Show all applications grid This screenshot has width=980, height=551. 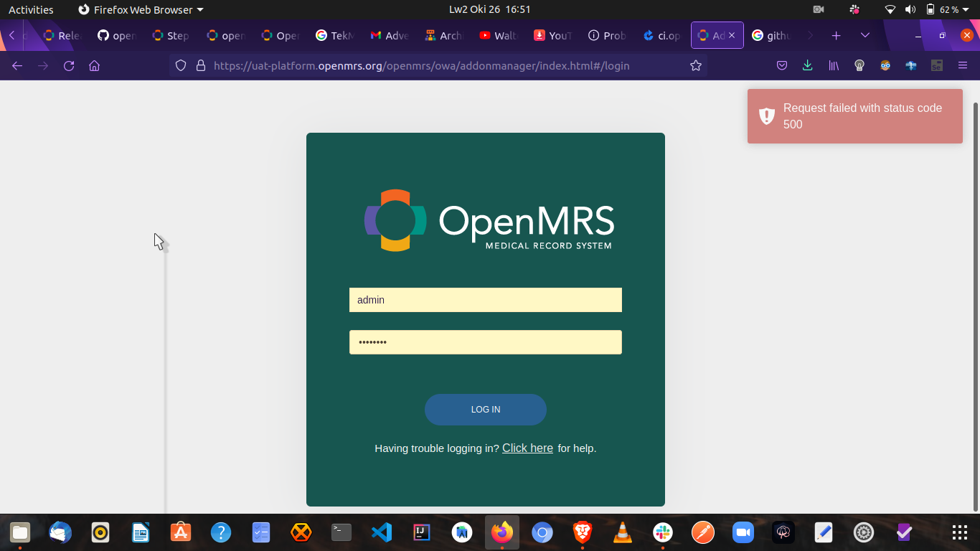(960, 532)
